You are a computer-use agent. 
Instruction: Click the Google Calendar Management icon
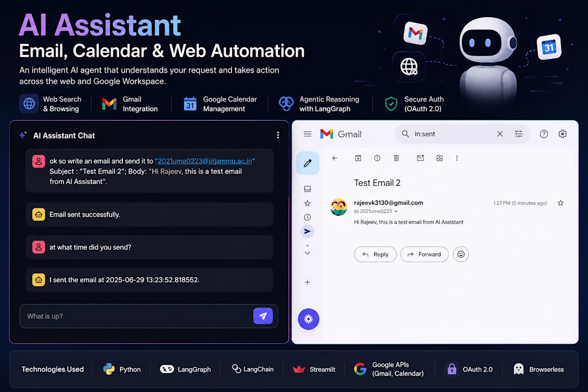[x=190, y=104]
